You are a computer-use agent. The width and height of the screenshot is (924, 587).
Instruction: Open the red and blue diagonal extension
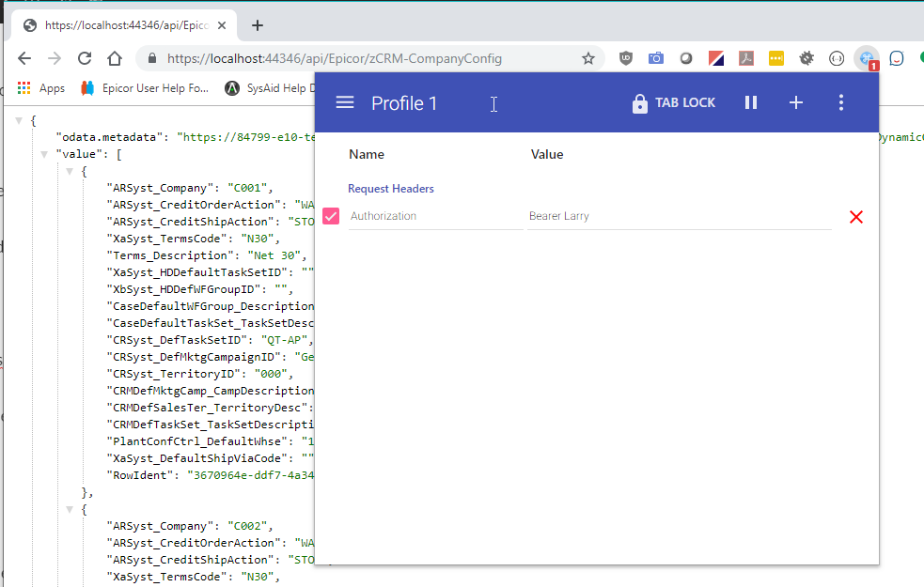click(x=716, y=58)
